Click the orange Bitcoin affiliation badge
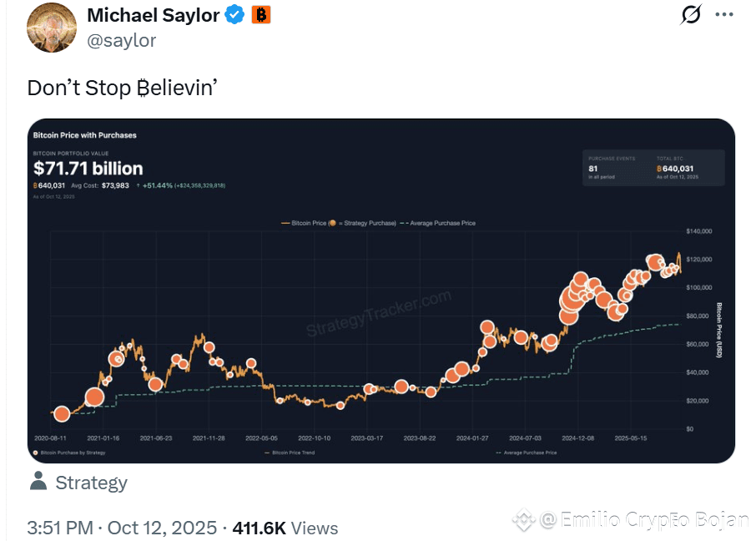 click(x=260, y=15)
